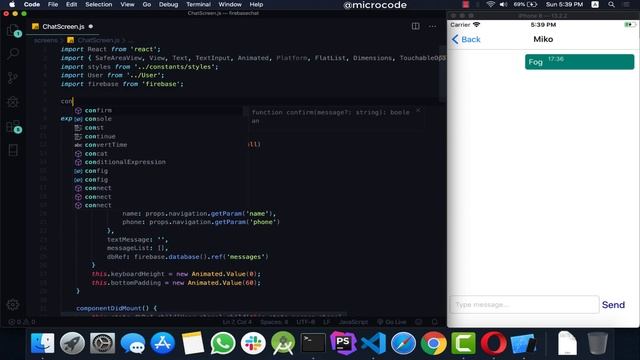The image size is (640, 360).
Task: Open the LF end-of-line picker
Action: point(327,322)
